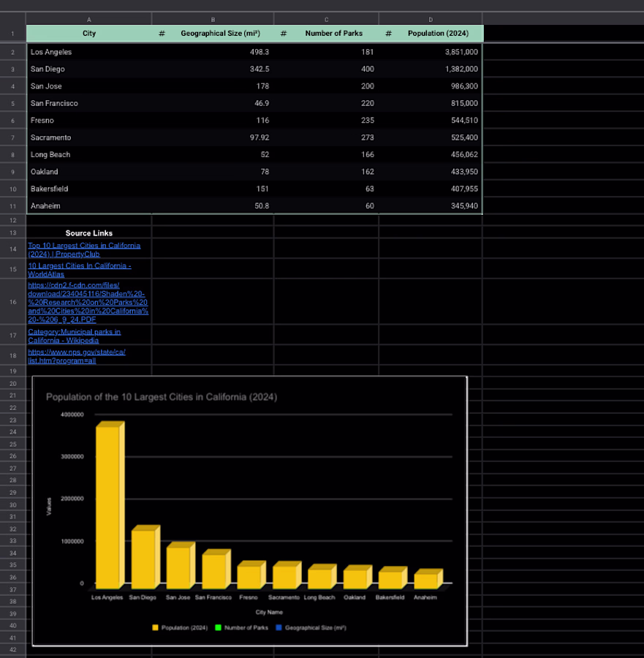Select column A header
The width and height of the screenshot is (644, 658).
(x=88, y=20)
